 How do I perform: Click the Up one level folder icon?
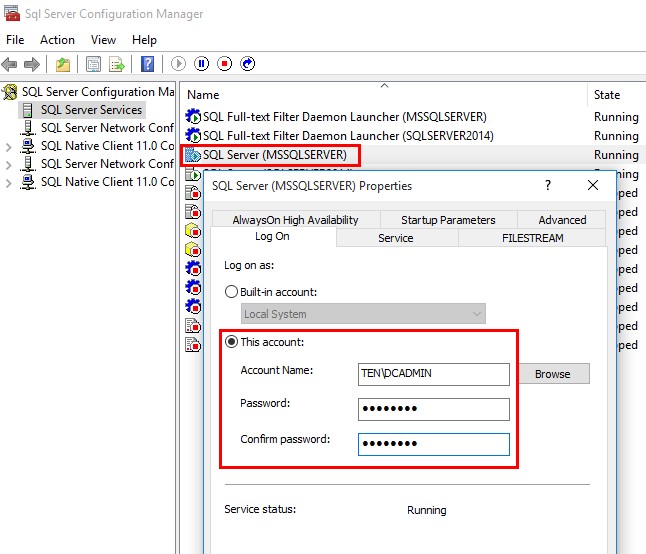coord(63,64)
